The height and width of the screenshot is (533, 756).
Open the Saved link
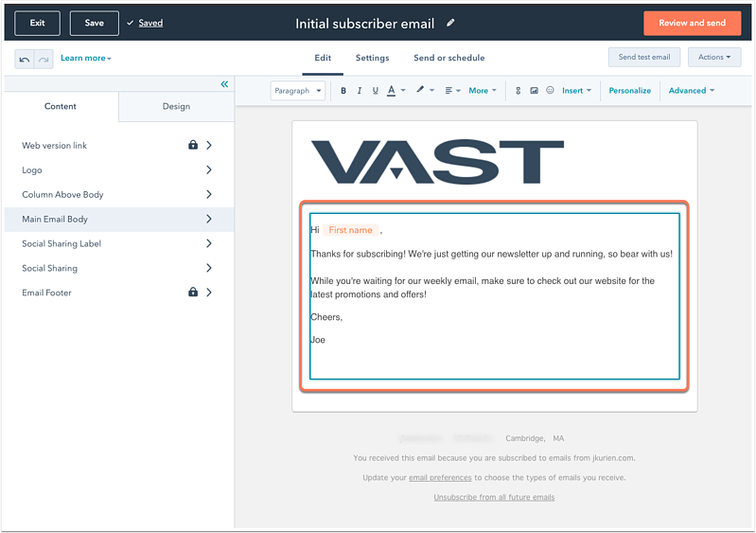tap(150, 23)
